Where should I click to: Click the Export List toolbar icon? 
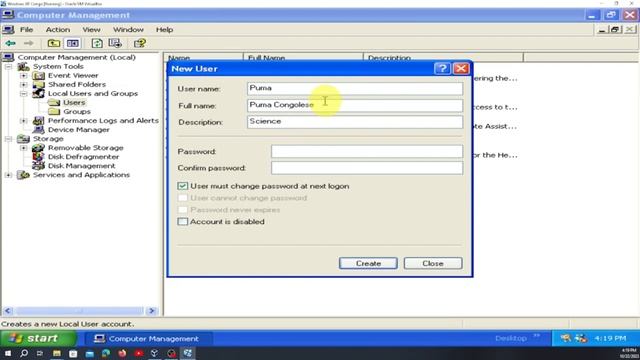(x=115, y=43)
